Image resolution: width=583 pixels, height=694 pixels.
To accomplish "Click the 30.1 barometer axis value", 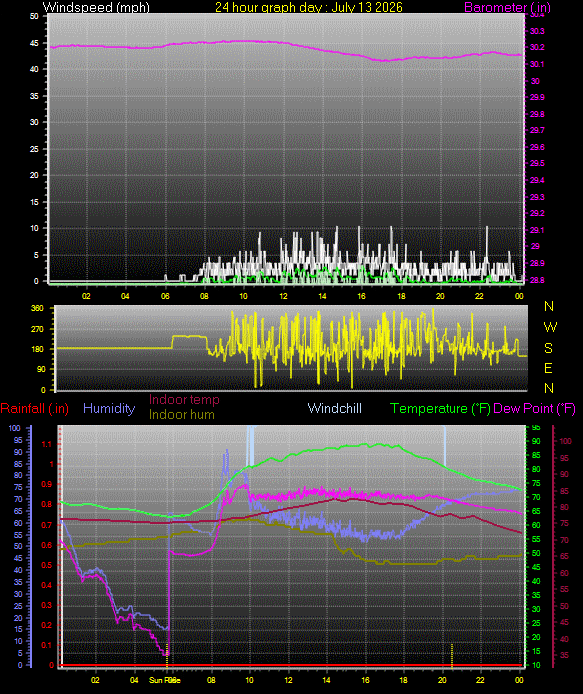I will 537,64.
